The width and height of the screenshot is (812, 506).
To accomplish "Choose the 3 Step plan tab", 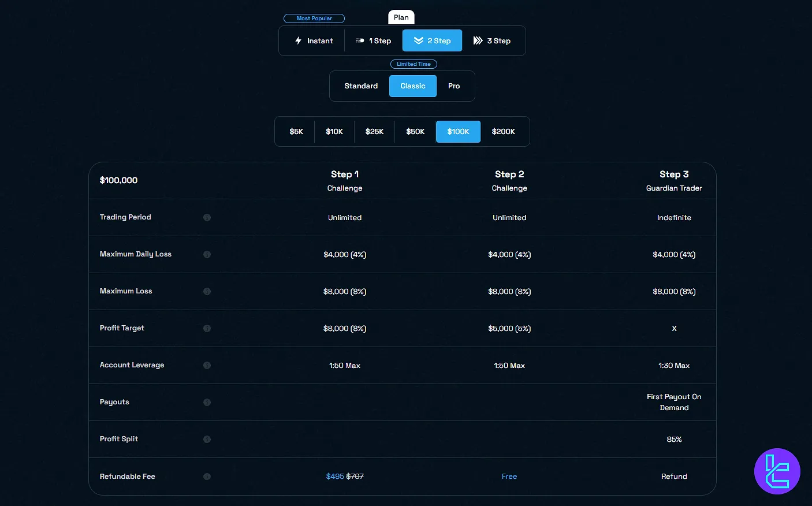I will tap(492, 41).
